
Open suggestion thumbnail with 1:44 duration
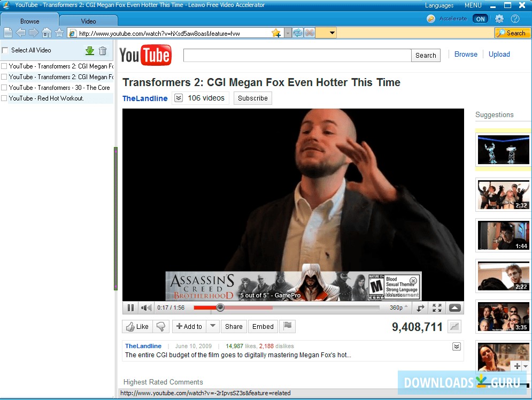pyautogui.click(x=504, y=235)
